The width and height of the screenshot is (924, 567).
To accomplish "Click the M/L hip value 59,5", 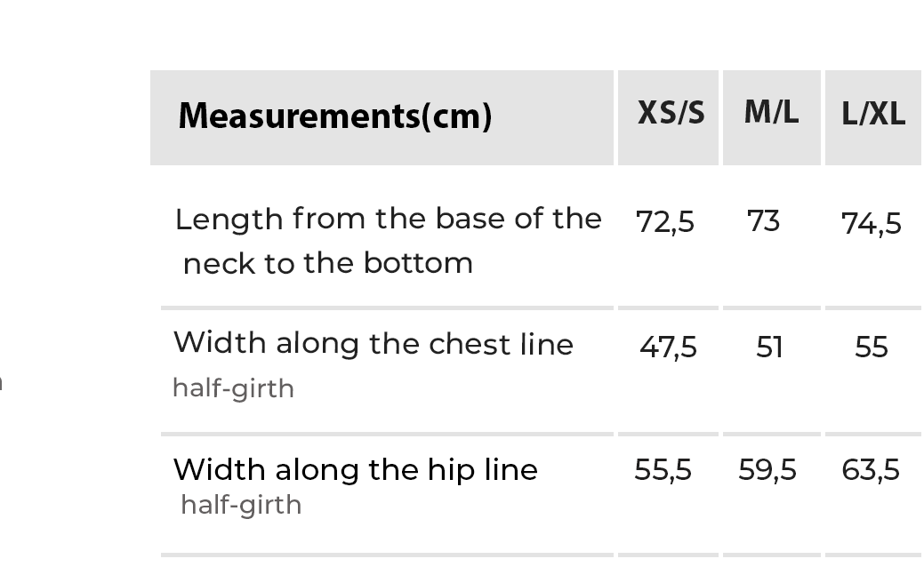I will click(767, 469).
